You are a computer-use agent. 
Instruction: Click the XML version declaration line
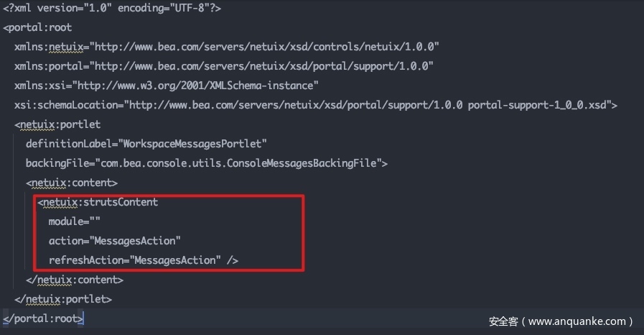click(x=110, y=8)
